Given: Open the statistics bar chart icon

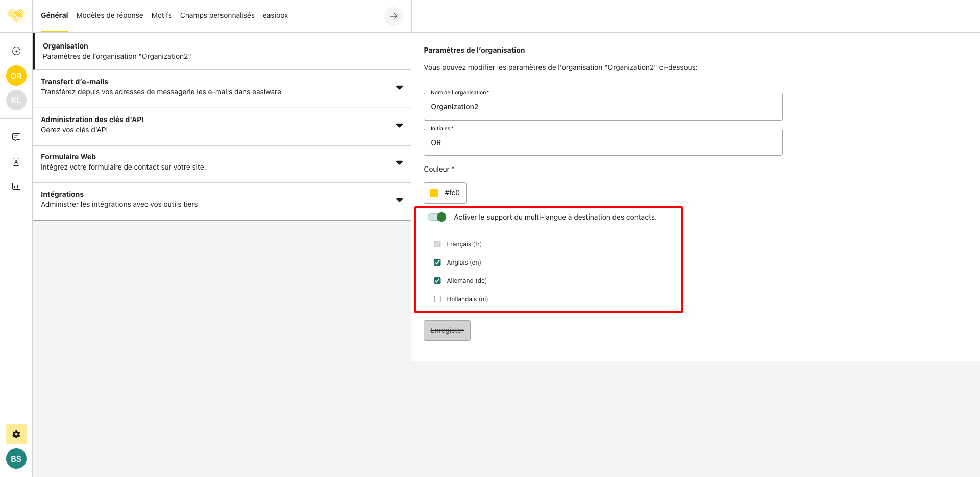Looking at the screenshot, I should click(16, 186).
